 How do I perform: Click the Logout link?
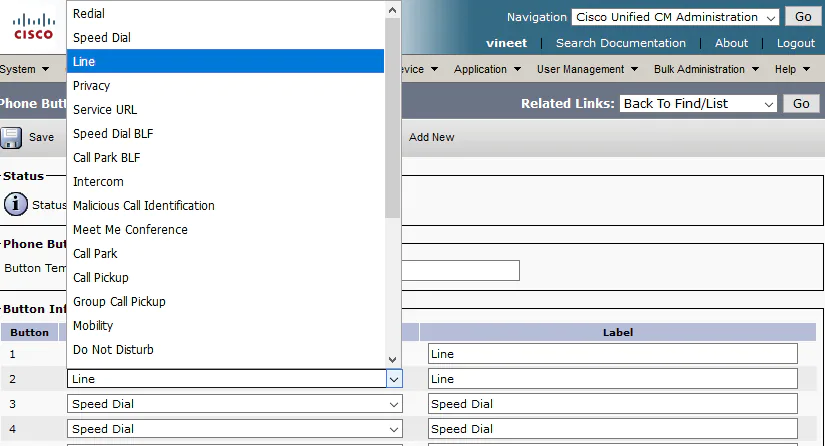pos(796,43)
